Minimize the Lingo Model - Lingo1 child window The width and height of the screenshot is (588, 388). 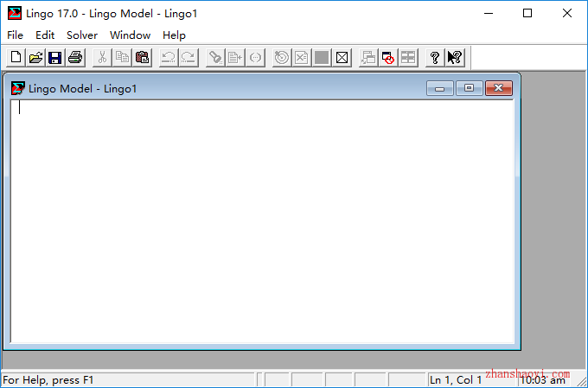point(440,88)
